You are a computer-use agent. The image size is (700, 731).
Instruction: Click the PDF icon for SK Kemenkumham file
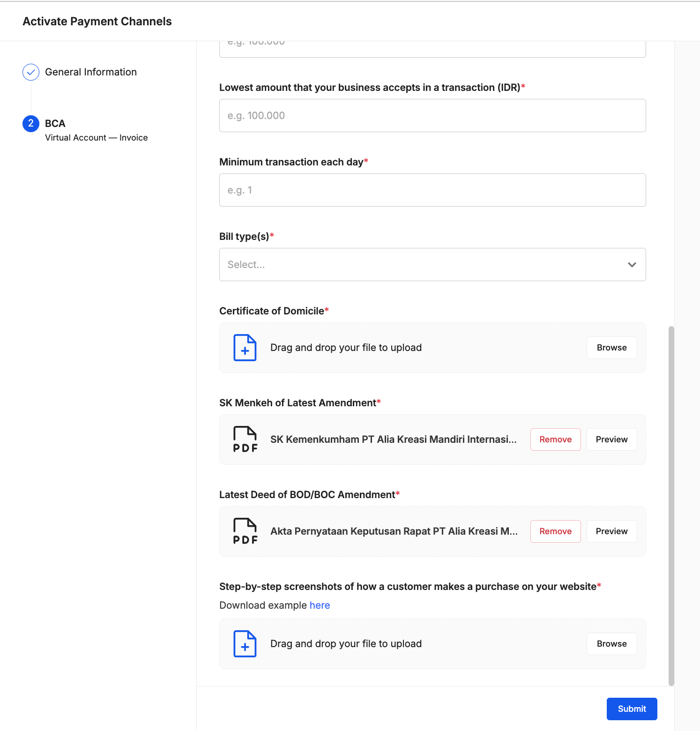coord(244,439)
